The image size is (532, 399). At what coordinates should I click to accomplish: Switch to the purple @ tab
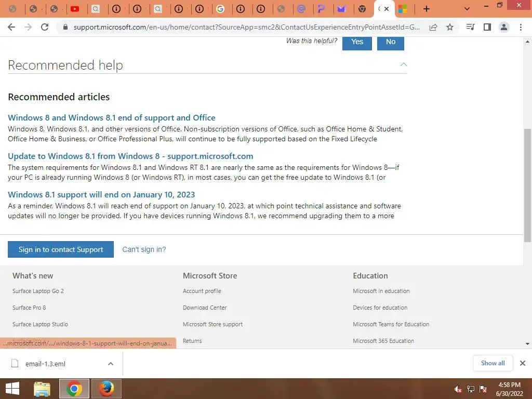point(301,9)
